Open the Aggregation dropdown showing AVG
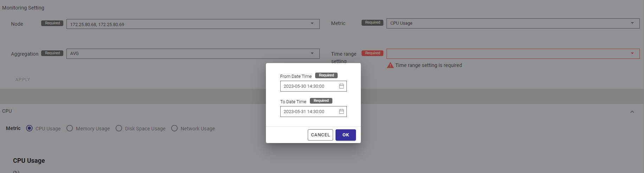The height and width of the screenshot is (173, 644). pyautogui.click(x=312, y=53)
